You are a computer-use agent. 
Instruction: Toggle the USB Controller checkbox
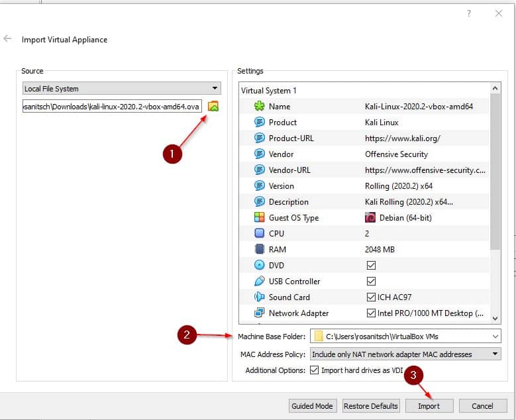(371, 282)
